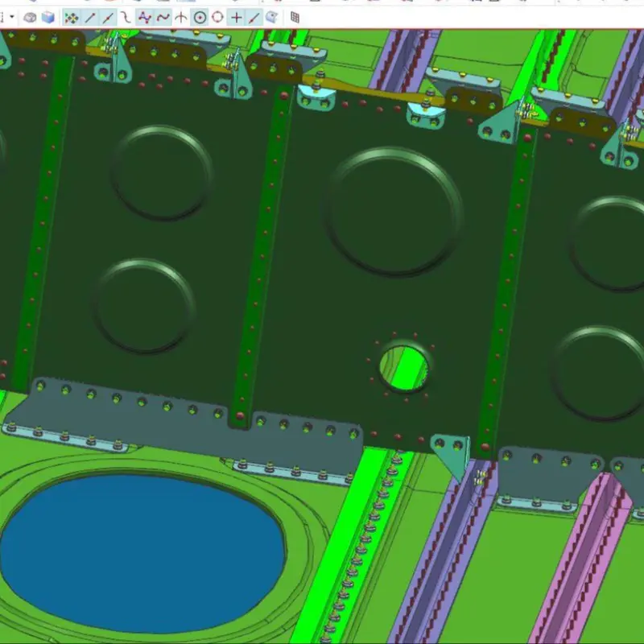Click the Point on Face snap icon

pyautogui.click(x=271, y=17)
